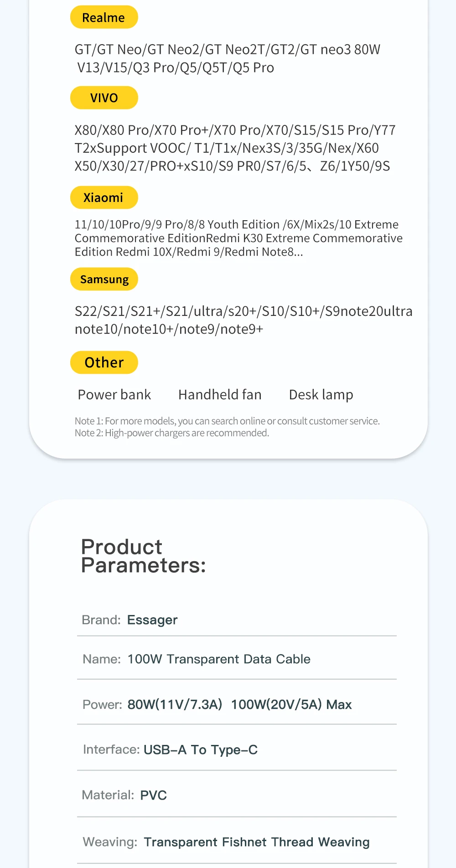Tap the Xiaomi brand badge
This screenshot has width=456, height=868.
pyautogui.click(x=104, y=198)
